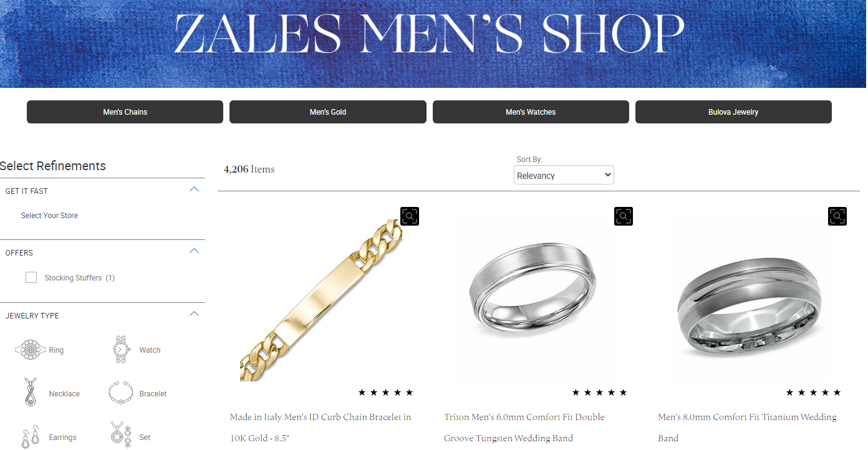This screenshot has width=868, height=450.
Task: Open the Triton Men's Tungsten Wedding Band title
Action: tap(524, 428)
